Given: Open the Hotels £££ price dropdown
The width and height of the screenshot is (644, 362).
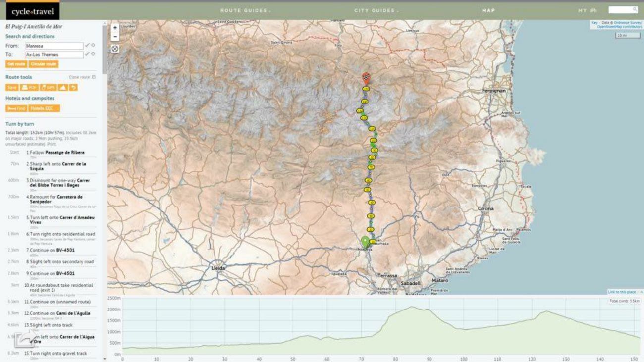Looking at the screenshot, I should 44,108.
